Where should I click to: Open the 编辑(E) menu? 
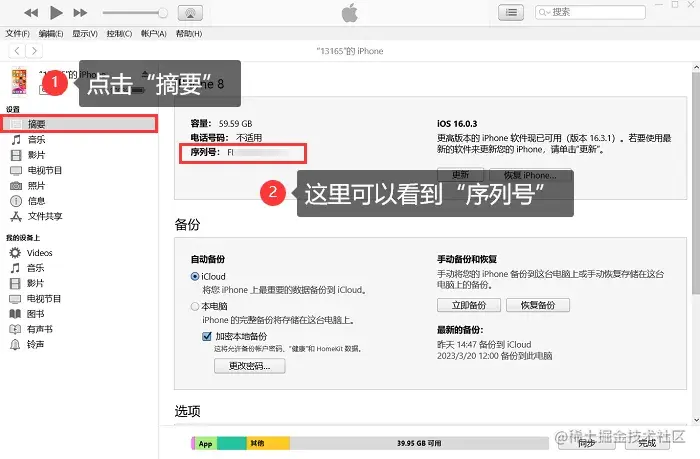pos(51,33)
